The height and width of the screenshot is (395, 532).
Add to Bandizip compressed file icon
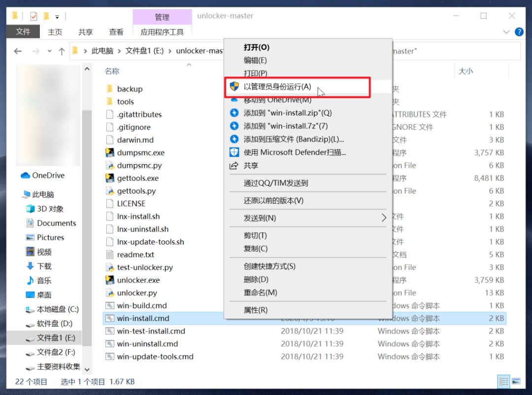click(234, 139)
